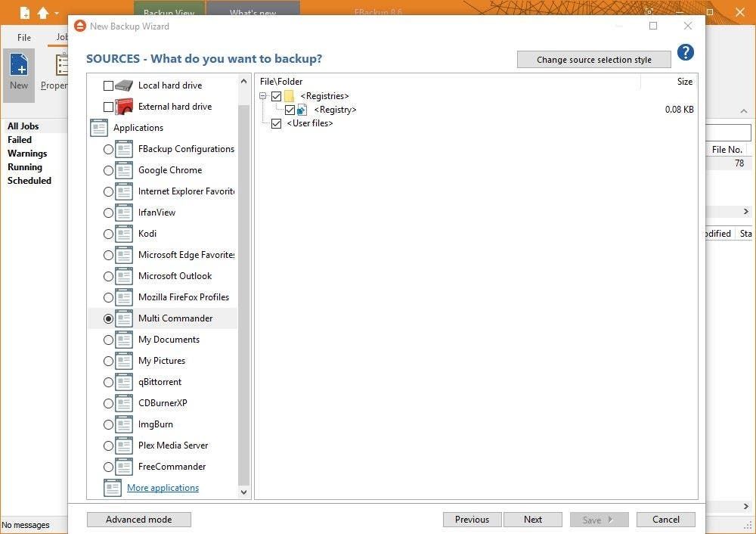Image resolution: width=756 pixels, height=534 pixels.
Task: Click the Kodi plugin icon
Action: coord(124,234)
